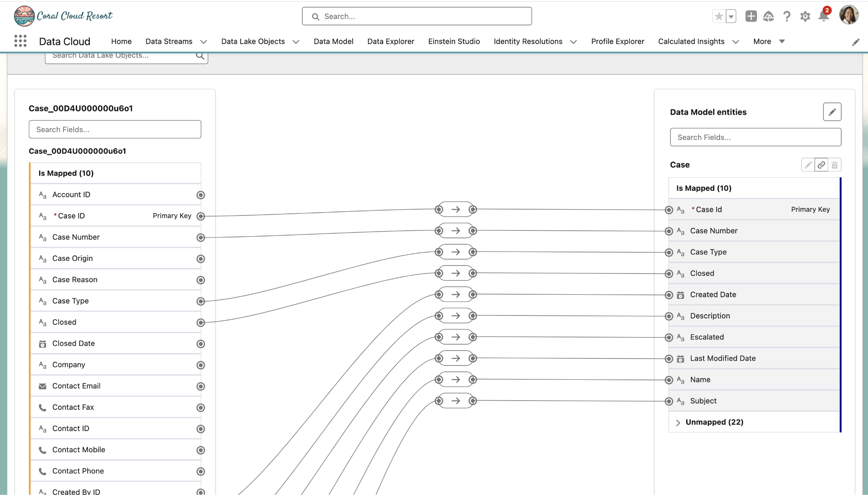Open the Setup gear icon
The height and width of the screenshot is (495, 868).
(805, 17)
